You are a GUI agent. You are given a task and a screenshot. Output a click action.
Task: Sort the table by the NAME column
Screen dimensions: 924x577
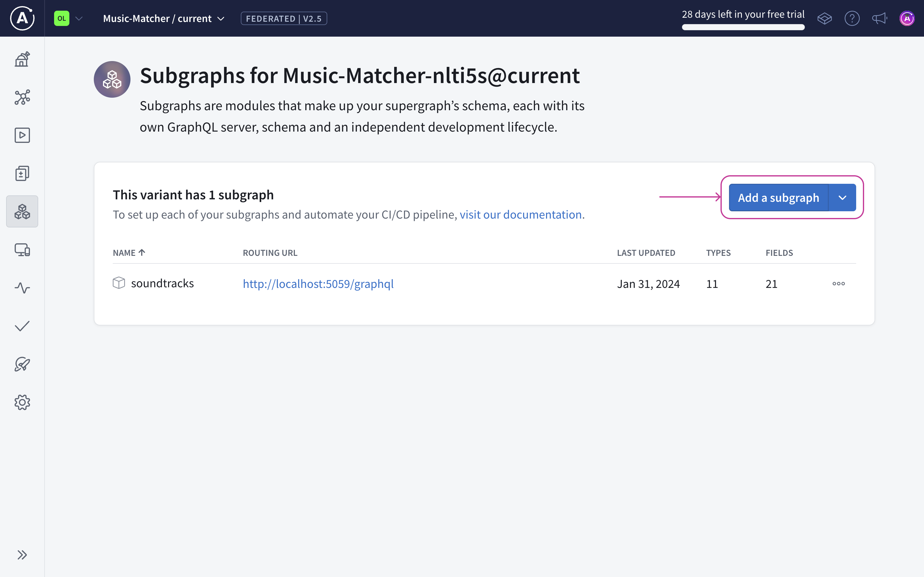click(x=128, y=252)
